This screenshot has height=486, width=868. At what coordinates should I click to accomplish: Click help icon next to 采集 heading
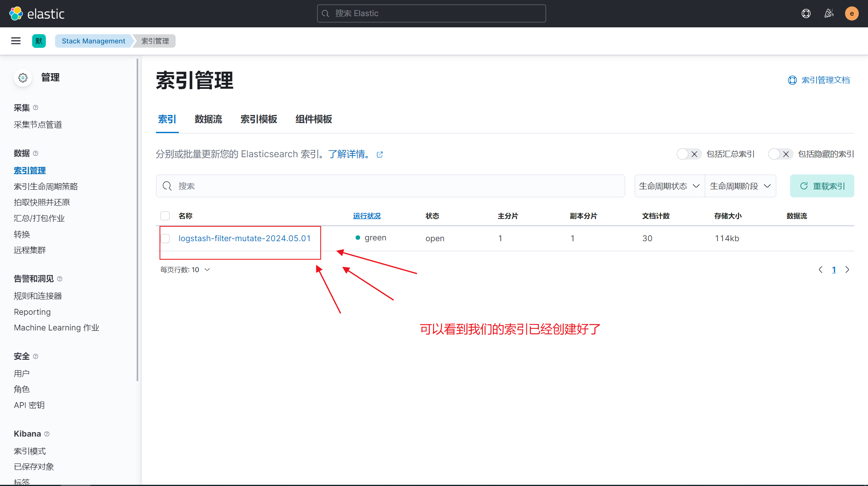(x=35, y=108)
